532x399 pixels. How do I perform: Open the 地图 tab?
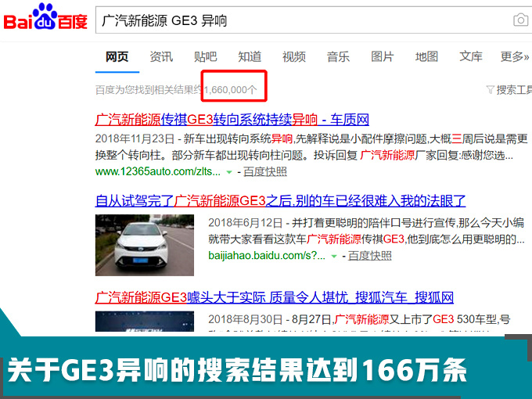point(426,56)
